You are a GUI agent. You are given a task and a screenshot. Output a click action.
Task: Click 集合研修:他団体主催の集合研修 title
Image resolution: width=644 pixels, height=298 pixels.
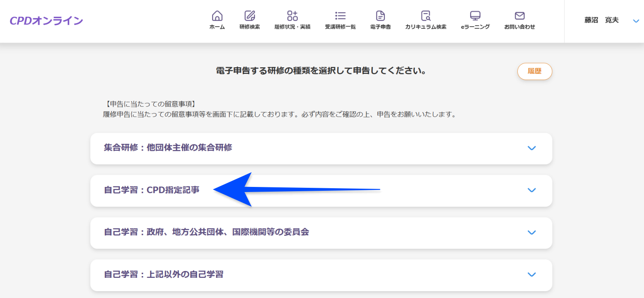(168, 147)
